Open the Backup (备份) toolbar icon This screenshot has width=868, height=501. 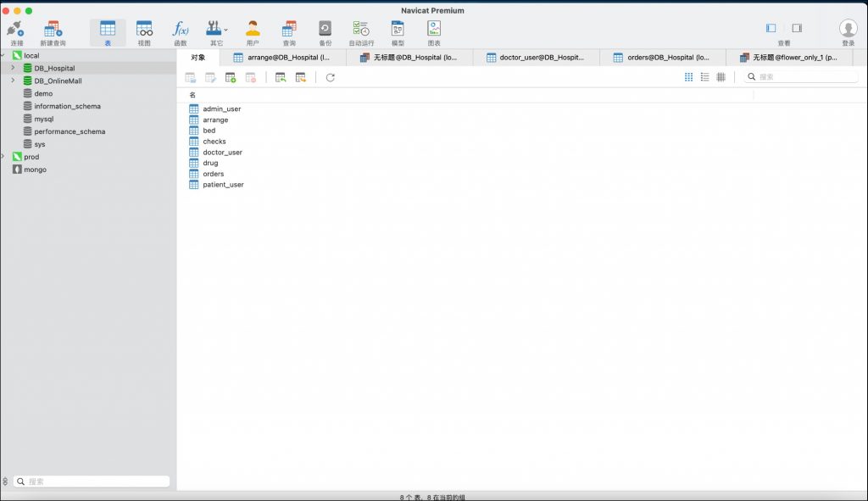(325, 31)
